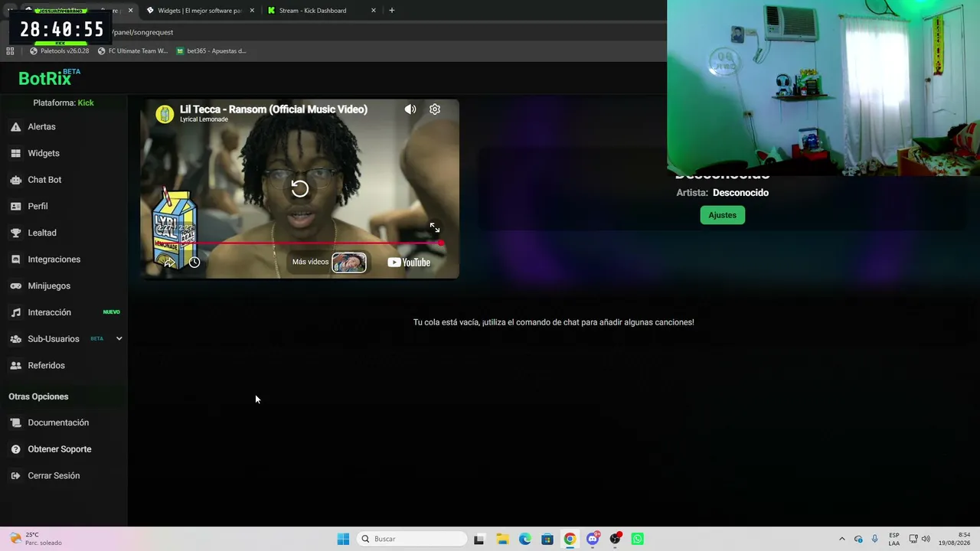
Task: Open the browser apps grid shortcut
Action: (x=10, y=51)
